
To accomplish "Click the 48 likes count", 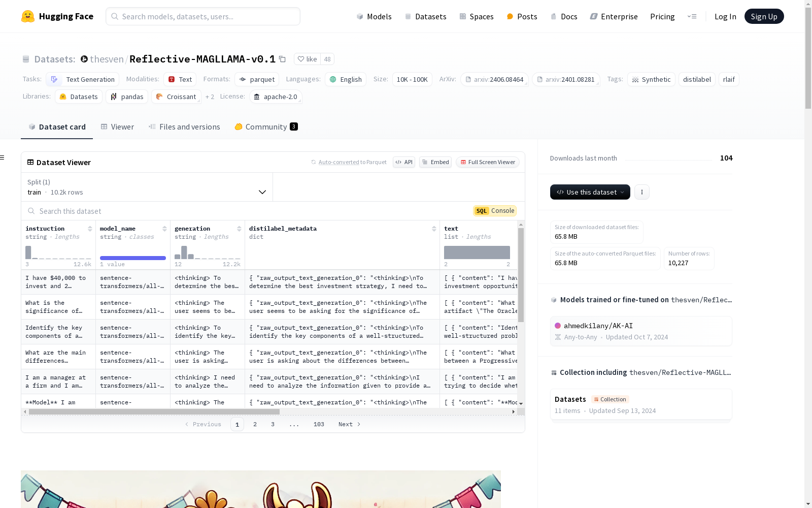I will (327, 59).
